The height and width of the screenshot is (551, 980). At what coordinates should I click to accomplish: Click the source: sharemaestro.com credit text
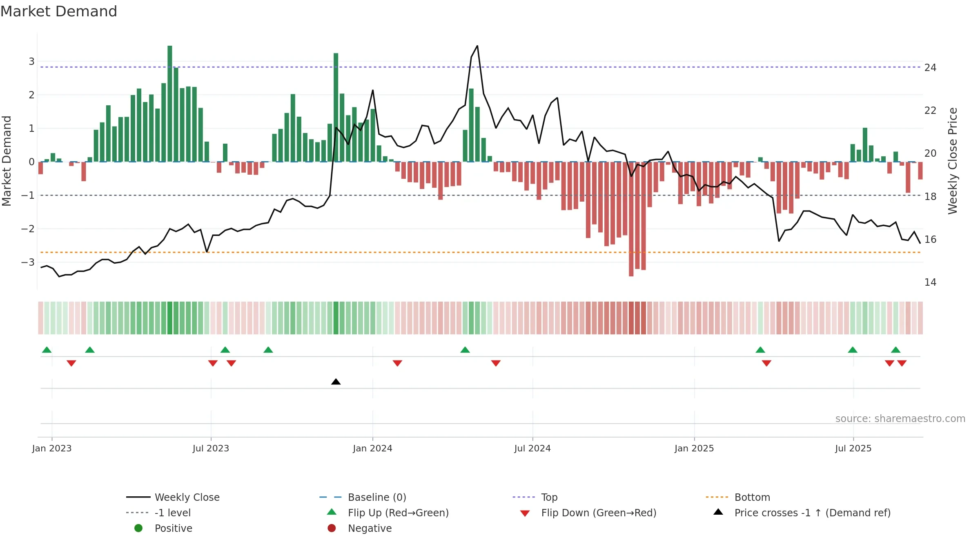pyautogui.click(x=900, y=418)
